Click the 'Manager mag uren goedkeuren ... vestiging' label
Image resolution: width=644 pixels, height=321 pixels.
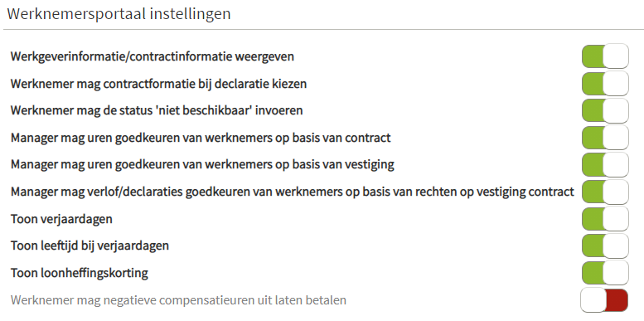coord(202,165)
